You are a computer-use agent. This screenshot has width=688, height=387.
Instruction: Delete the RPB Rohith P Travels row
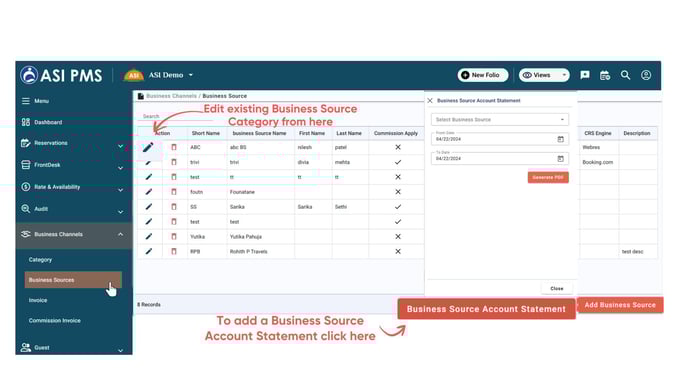click(174, 251)
